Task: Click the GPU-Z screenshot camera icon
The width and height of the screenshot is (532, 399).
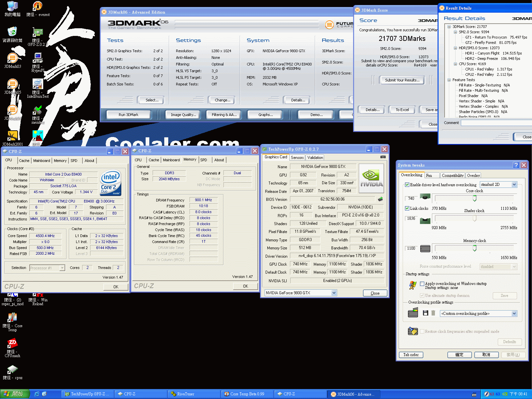Action: [x=383, y=157]
